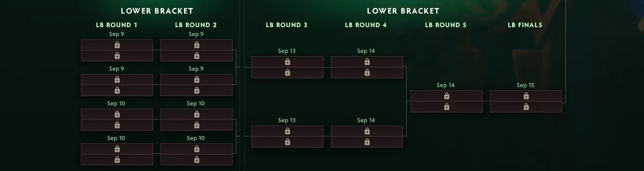644x171 pixels.
Task: Click top lock of first Sep 10 Round 2 match
Action: click(197, 114)
